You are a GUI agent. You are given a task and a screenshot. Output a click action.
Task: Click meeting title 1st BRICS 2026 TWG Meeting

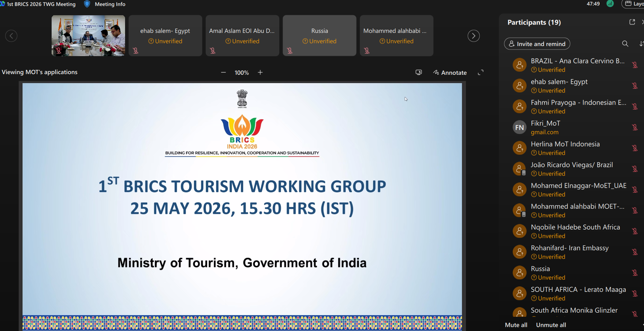point(41,4)
